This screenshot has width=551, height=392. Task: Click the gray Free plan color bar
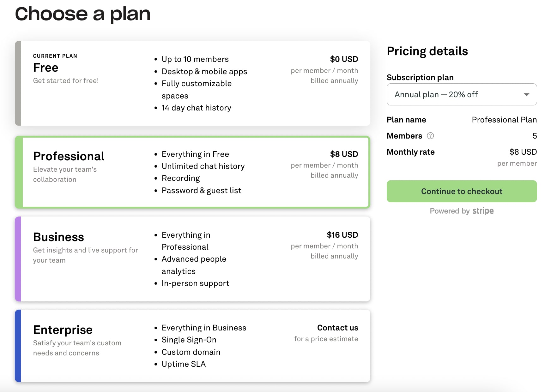[x=18, y=83]
